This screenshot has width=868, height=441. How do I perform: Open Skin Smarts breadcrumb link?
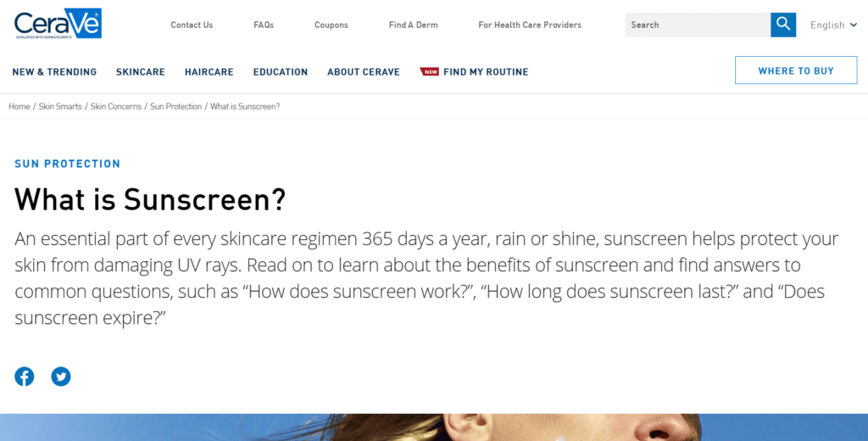click(60, 106)
